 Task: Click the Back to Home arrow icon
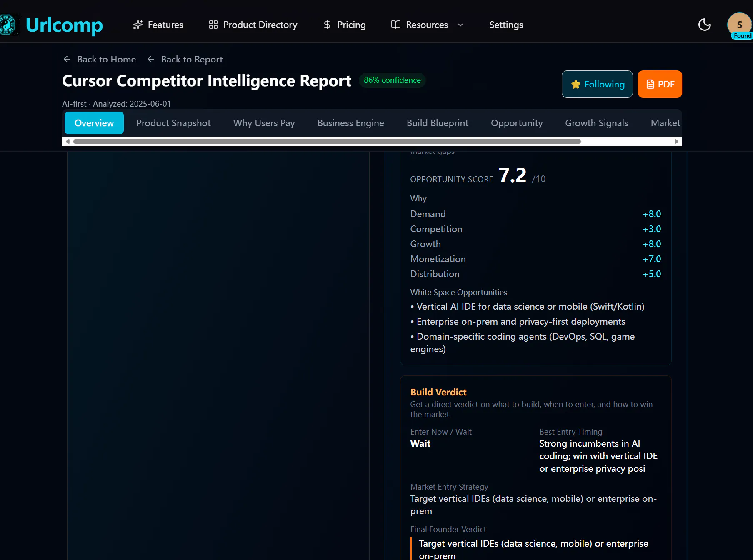tap(67, 59)
